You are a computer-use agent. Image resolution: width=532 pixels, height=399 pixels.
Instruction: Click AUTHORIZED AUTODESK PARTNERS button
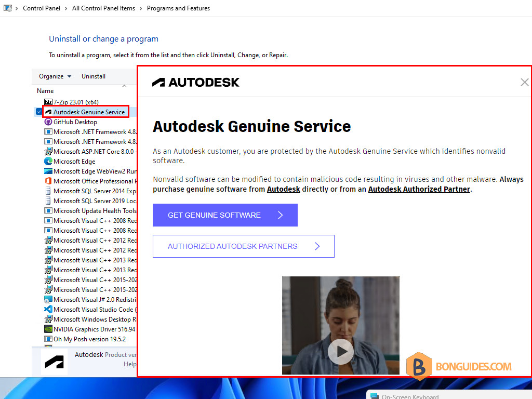pyautogui.click(x=243, y=246)
